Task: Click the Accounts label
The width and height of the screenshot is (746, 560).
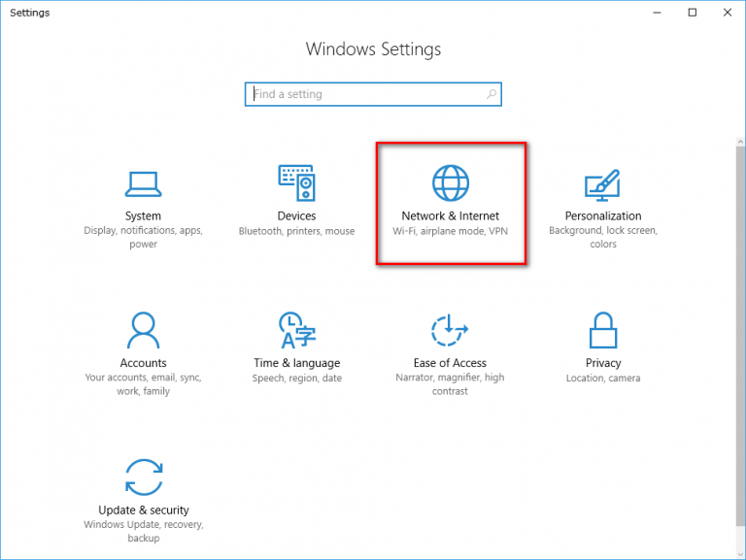Action: pyautogui.click(x=143, y=363)
